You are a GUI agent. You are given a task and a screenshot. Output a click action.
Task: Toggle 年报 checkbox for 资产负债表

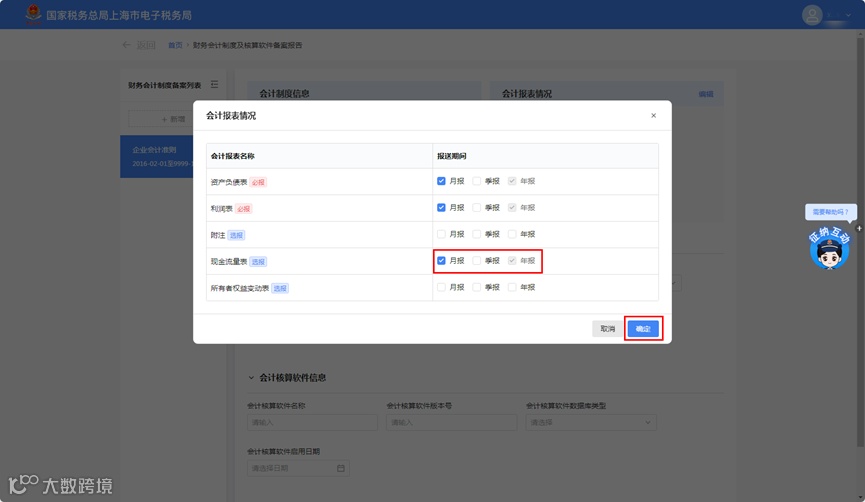tap(512, 181)
